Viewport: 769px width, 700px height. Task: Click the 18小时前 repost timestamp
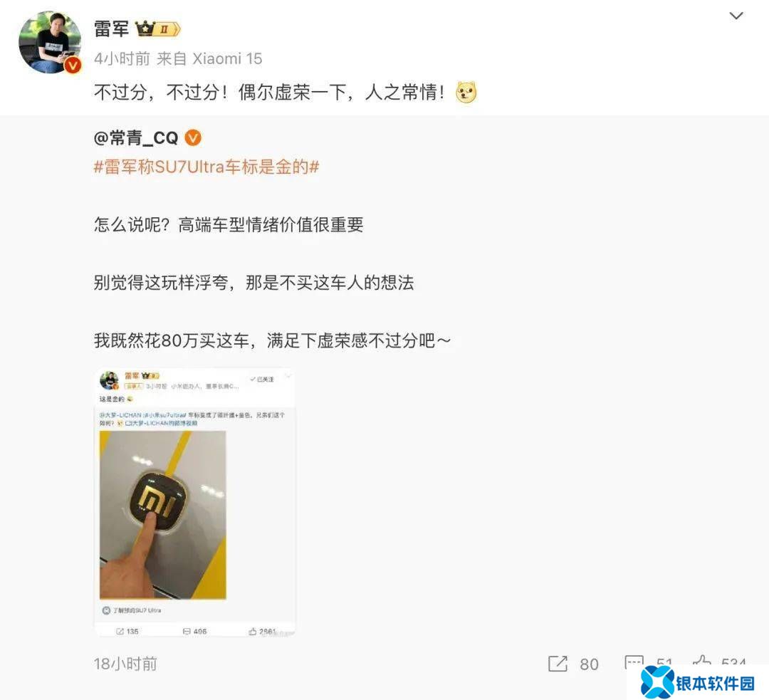125,664
